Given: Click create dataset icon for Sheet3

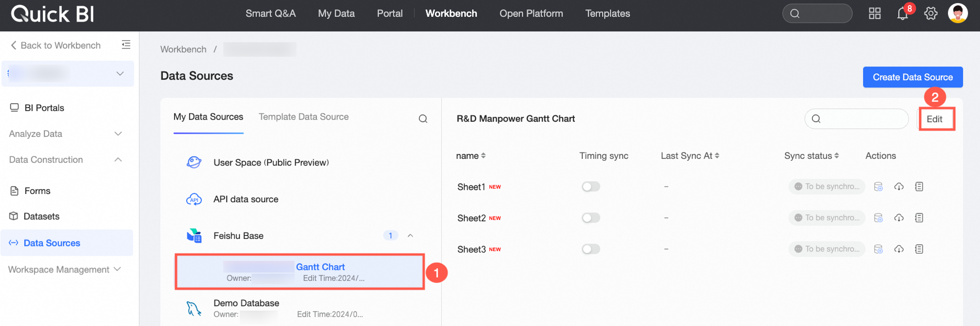Looking at the screenshot, I should [x=878, y=249].
